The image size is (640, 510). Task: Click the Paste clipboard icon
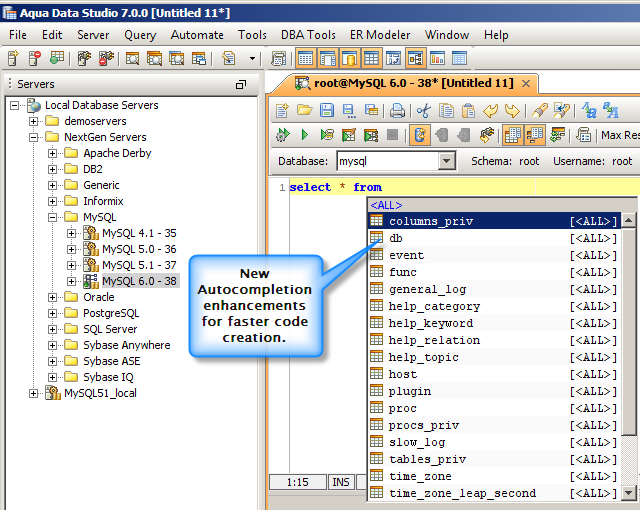click(468, 110)
